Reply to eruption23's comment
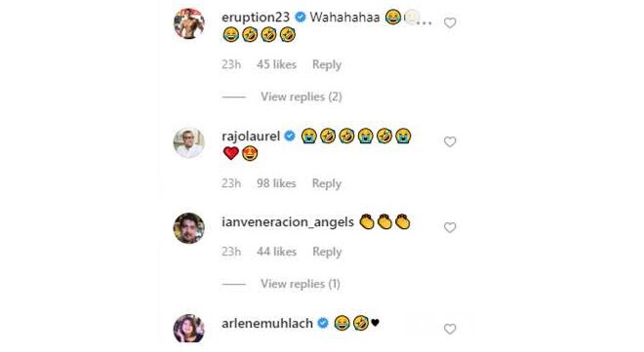Image resolution: width=644 pixels, height=352 pixels. pyautogui.click(x=327, y=64)
